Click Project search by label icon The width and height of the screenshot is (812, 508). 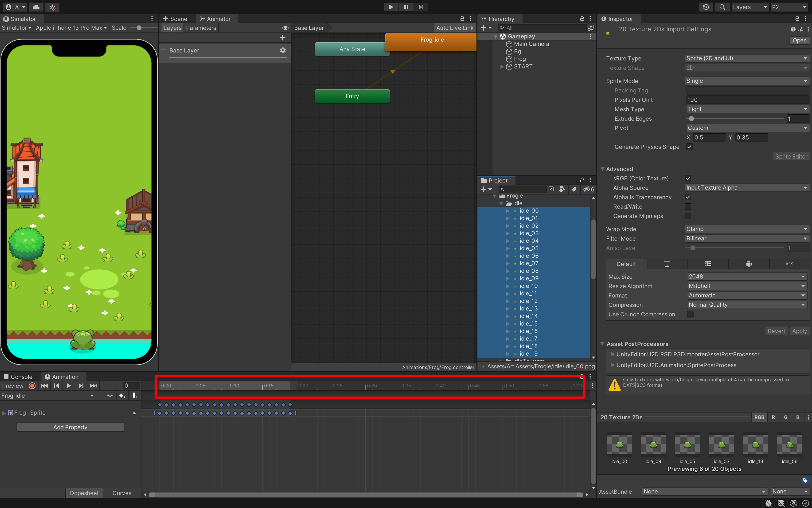pos(574,190)
